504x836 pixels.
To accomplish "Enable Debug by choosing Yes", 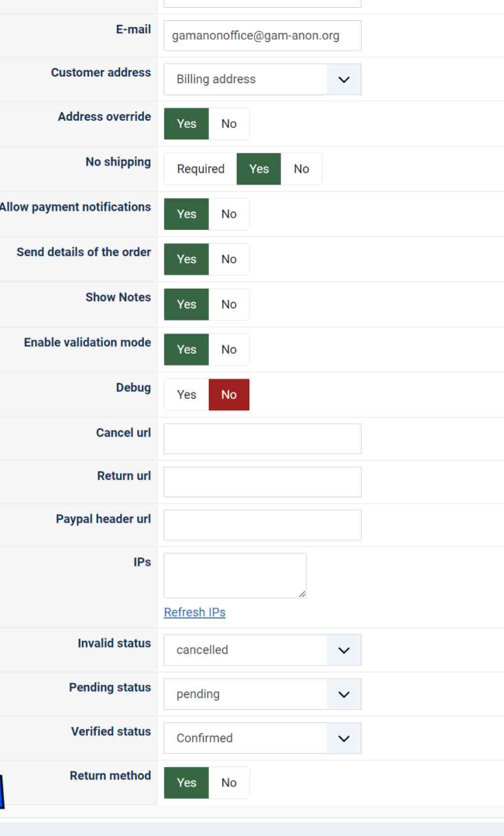I will (x=187, y=395).
